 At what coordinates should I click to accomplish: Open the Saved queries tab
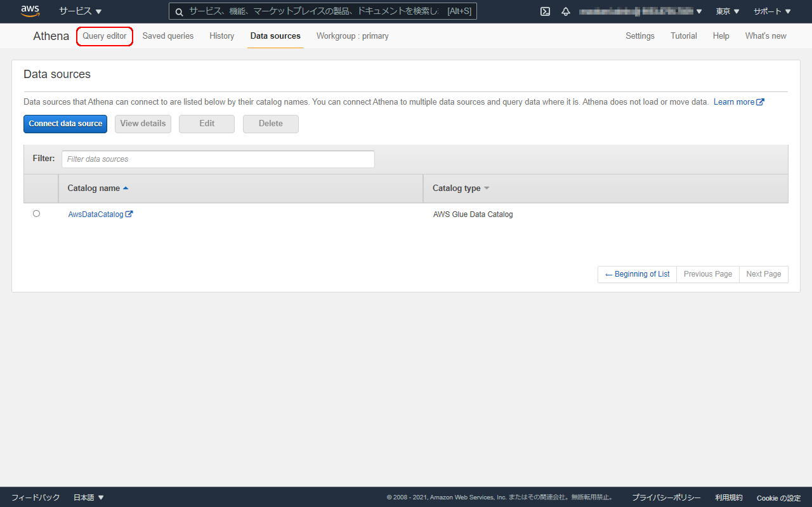pos(168,36)
